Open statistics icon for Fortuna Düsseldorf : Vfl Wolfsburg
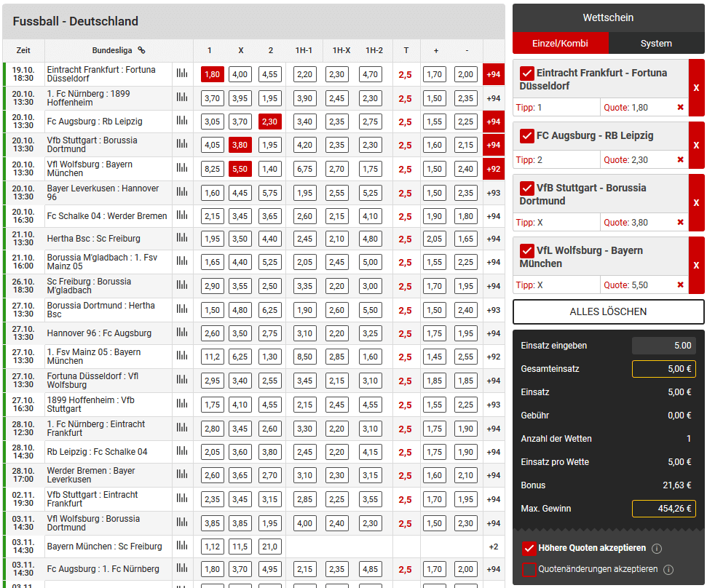 point(182,379)
